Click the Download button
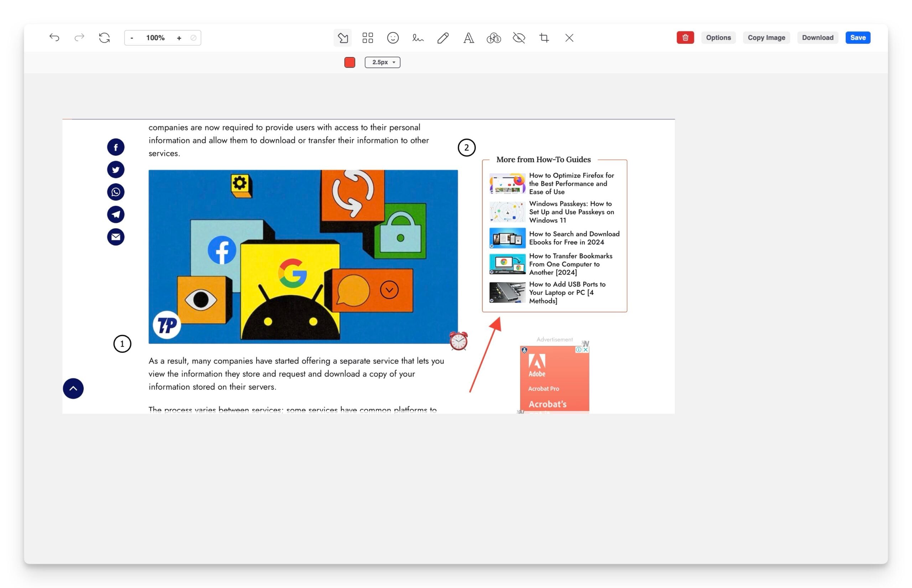The height and width of the screenshot is (588, 912). pos(818,37)
